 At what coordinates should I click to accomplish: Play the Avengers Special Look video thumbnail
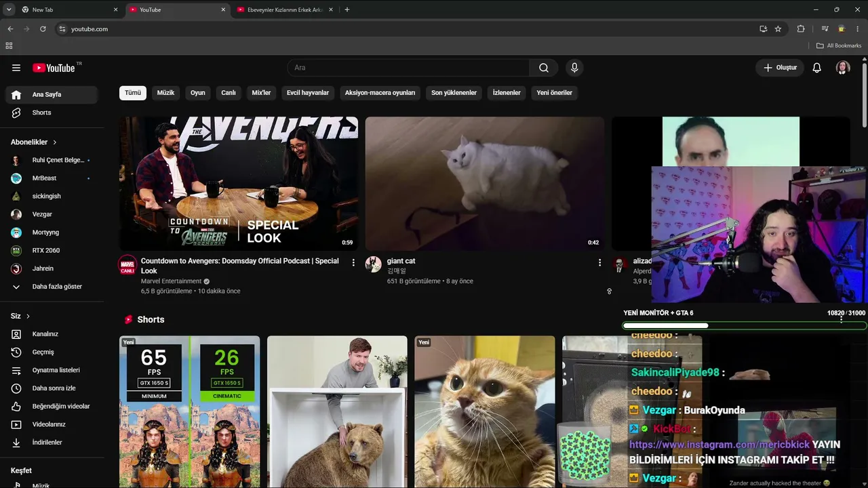point(239,184)
